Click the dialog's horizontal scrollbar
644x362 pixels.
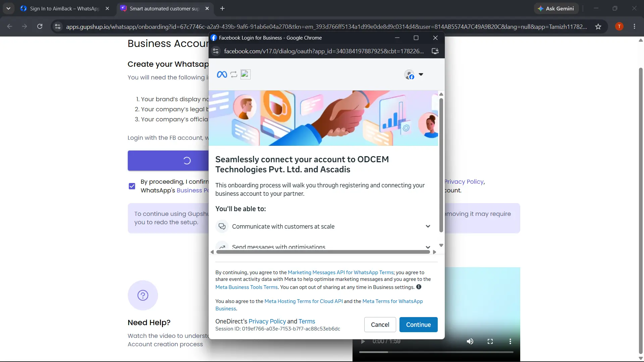click(323, 252)
